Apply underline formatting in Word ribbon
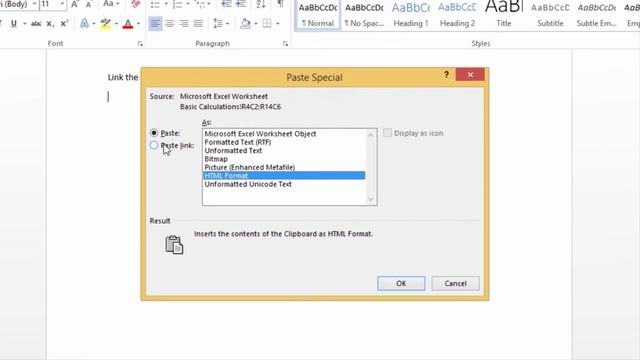Image resolution: width=640 pixels, height=360 pixels. click(14, 24)
